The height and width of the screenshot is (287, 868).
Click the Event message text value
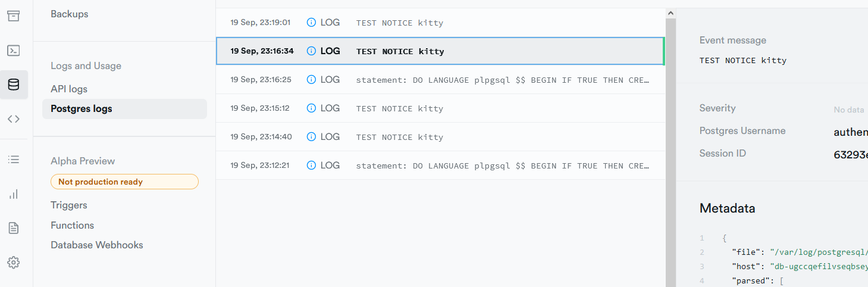point(743,61)
